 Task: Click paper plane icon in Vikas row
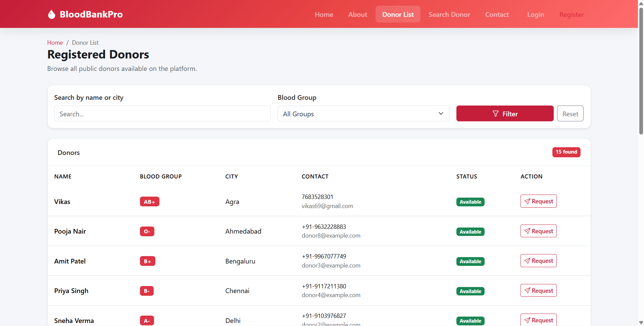point(527,201)
